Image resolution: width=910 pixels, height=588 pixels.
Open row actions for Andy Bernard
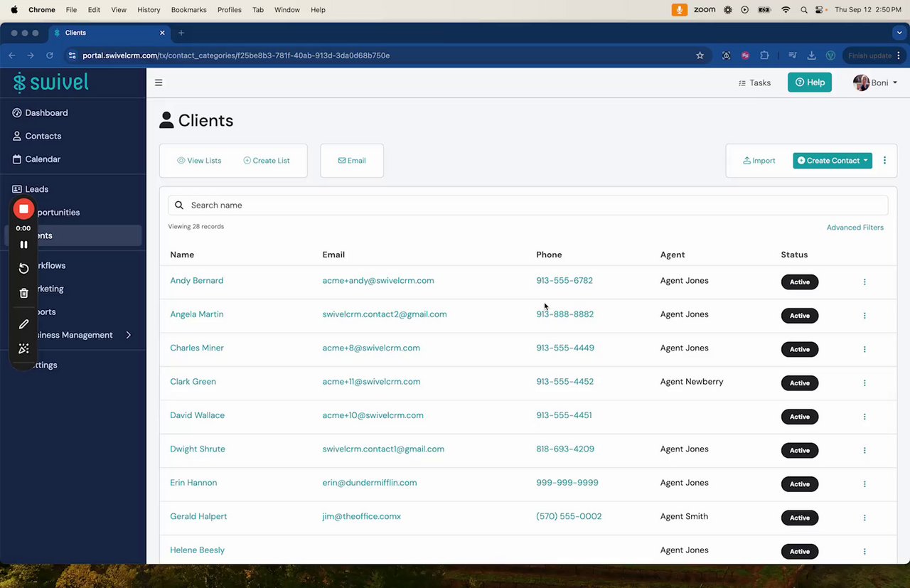pos(864,282)
